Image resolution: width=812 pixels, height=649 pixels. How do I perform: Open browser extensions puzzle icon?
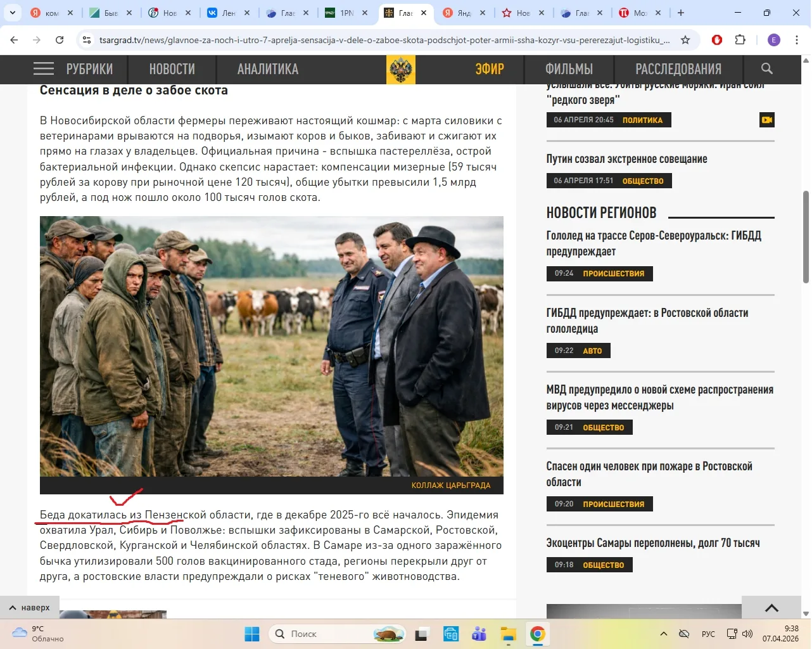pos(740,40)
